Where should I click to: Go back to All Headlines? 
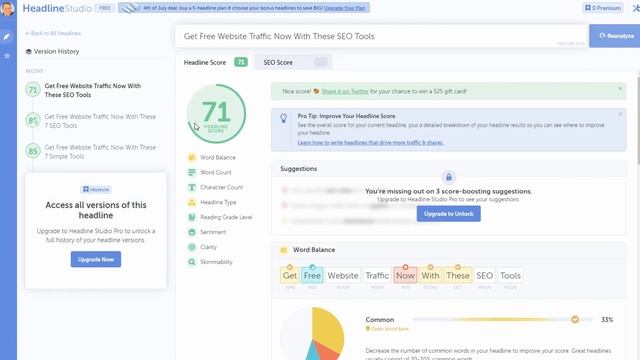click(53, 33)
